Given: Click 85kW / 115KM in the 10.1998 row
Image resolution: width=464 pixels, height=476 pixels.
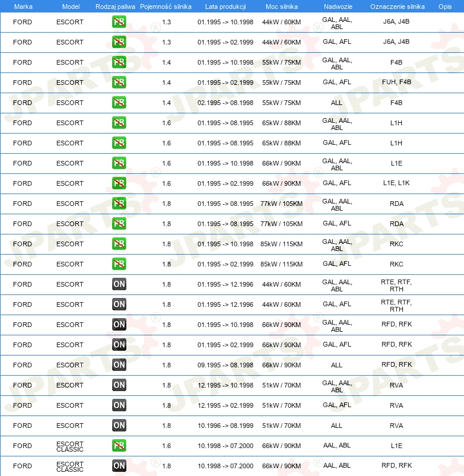Looking at the screenshot, I should pos(281,244).
